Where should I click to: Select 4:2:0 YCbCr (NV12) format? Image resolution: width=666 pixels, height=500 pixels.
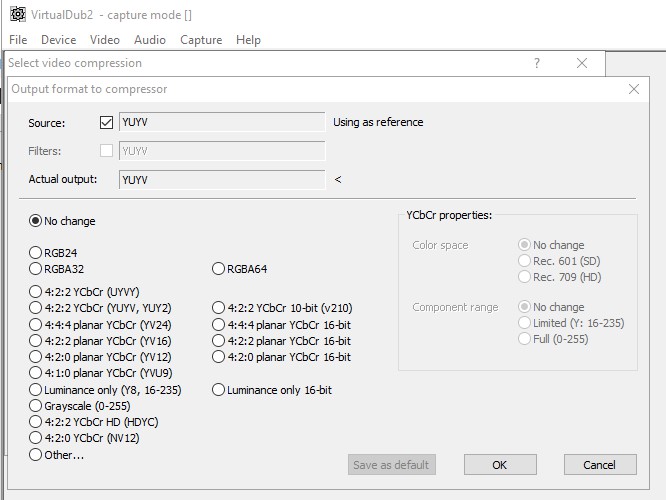[x=37, y=438]
